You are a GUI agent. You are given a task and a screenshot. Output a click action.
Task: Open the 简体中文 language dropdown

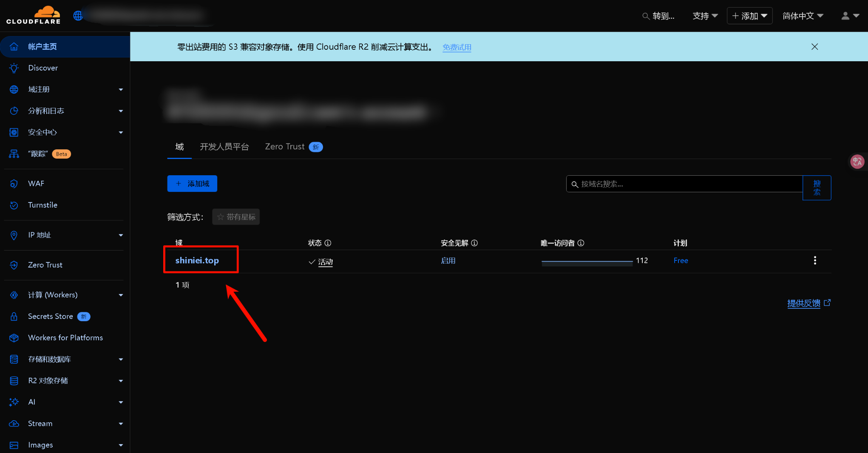pyautogui.click(x=803, y=16)
